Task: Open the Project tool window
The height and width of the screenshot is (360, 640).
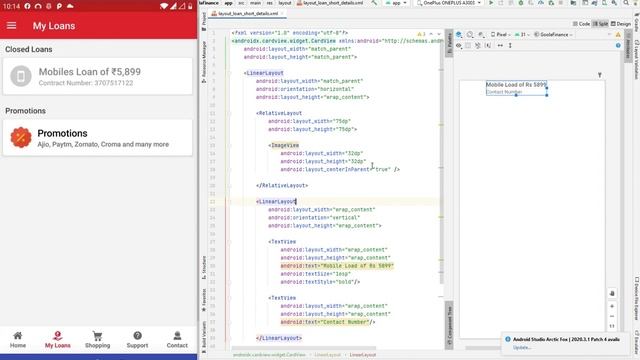Action: (204, 22)
